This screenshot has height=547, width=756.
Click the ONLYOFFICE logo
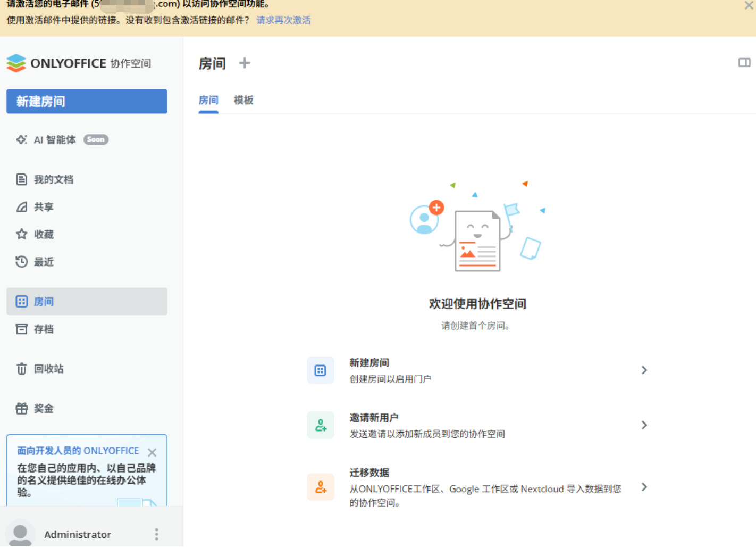pos(79,63)
